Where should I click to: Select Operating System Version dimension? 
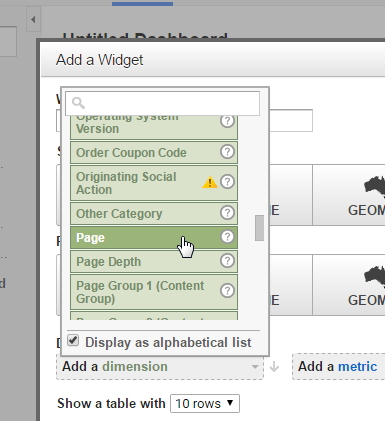(x=154, y=128)
